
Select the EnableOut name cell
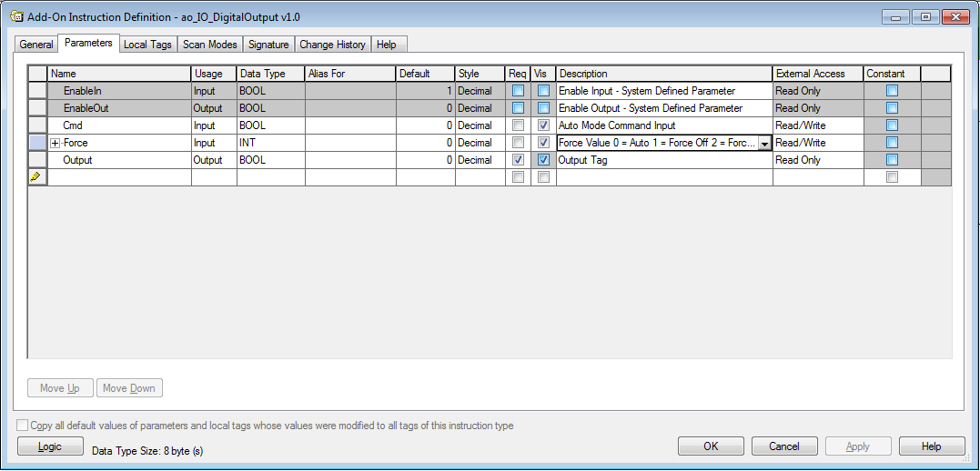(x=119, y=108)
